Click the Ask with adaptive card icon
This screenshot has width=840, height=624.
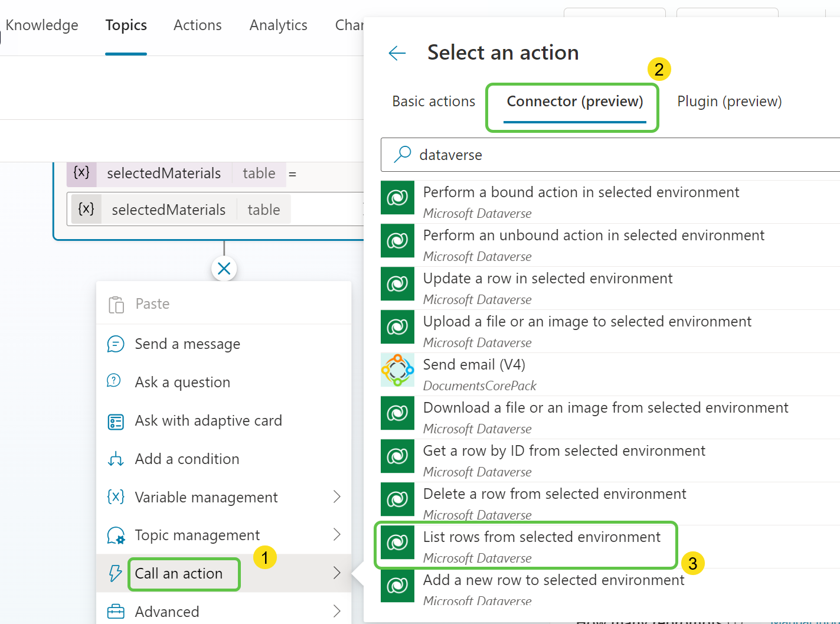(115, 420)
